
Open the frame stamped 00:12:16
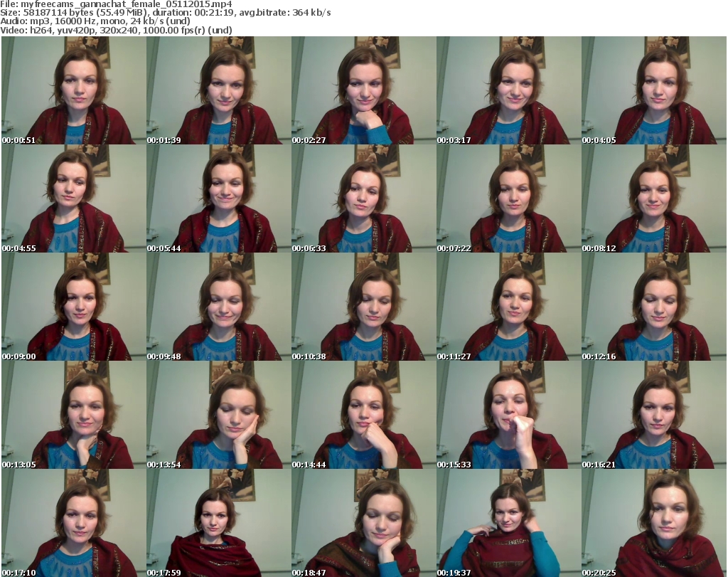tap(653, 307)
